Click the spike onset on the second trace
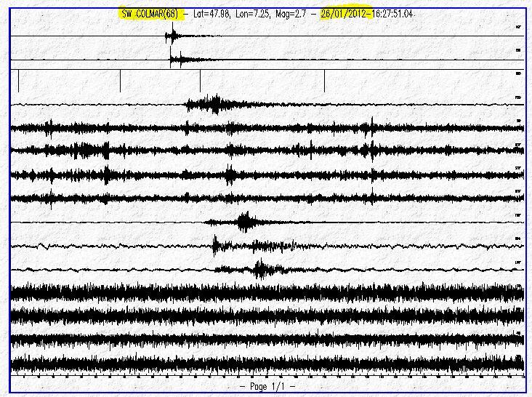Viewport: 532px width, 397px height. point(172,60)
